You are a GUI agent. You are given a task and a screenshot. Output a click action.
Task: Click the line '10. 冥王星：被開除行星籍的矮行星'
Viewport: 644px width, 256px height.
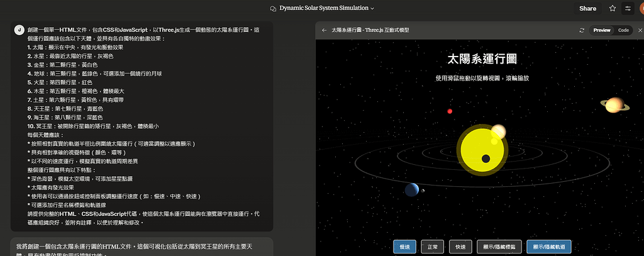click(93, 126)
